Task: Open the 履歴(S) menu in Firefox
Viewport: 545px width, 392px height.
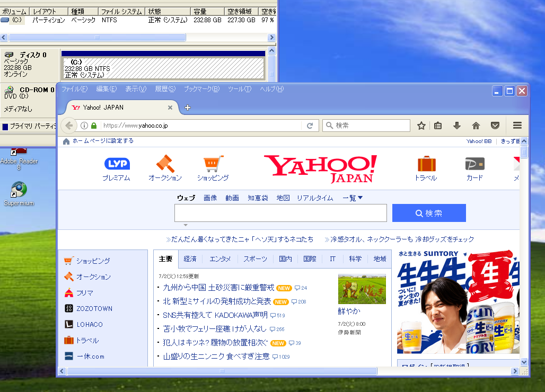Action: coord(165,89)
